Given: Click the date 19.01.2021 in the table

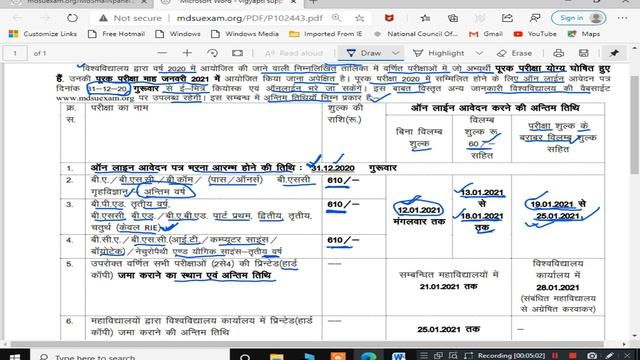Looking at the screenshot, I should tap(552, 204).
